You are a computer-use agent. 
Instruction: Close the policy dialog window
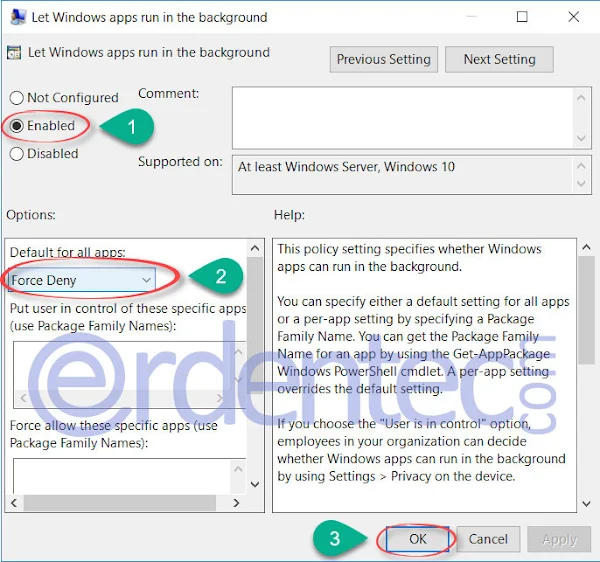[573, 16]
